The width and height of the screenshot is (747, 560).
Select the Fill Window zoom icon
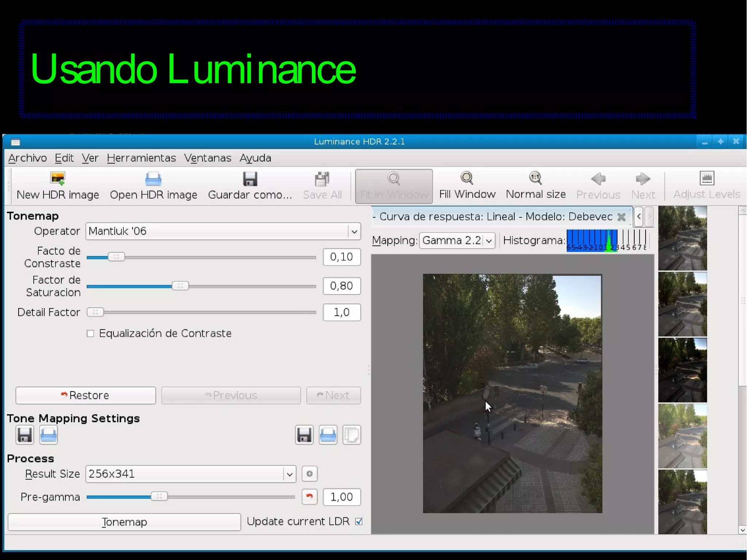click(467, 179)
